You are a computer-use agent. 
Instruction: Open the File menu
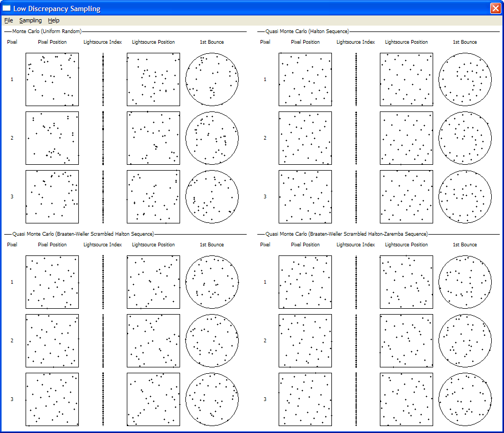(9, 20)
